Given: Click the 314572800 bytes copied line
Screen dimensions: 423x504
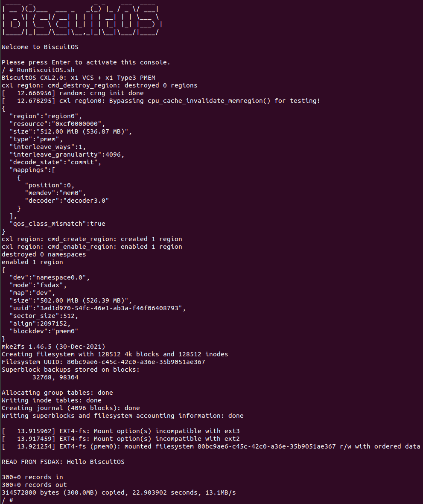Looking at the screenshot, I should coord(119,492).
